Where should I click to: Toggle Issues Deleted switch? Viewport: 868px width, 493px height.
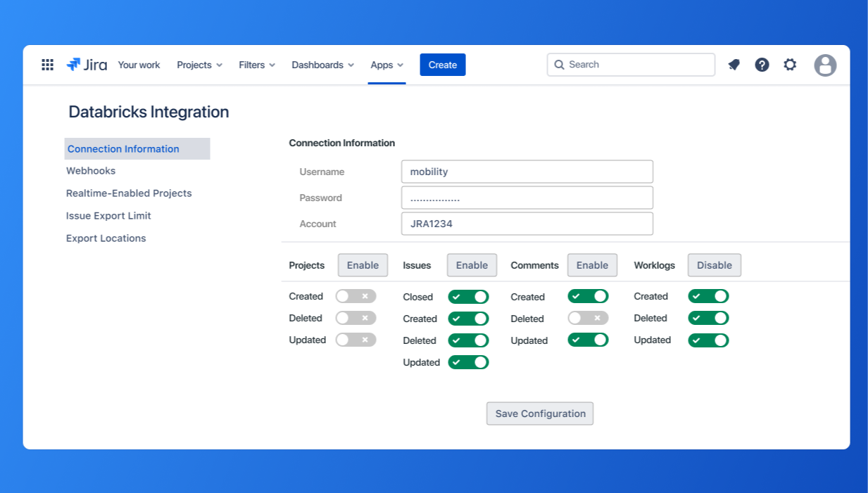468,340
